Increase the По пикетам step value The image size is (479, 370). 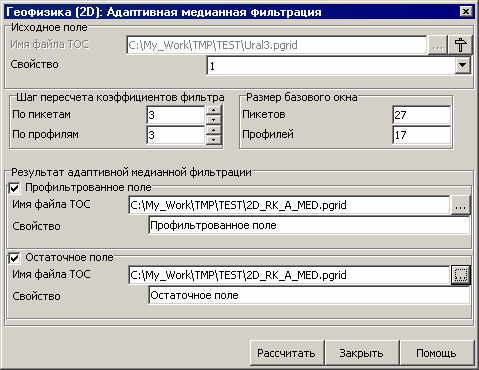tap(214, 110)
